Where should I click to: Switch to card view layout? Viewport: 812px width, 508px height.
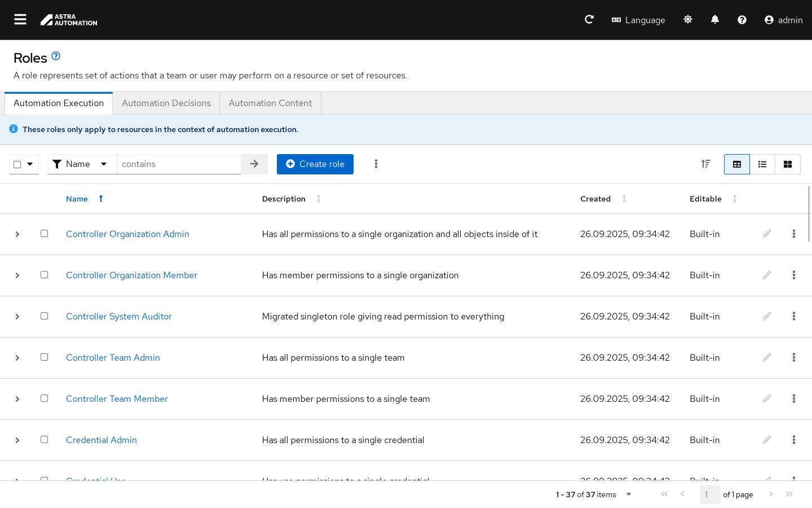pos(788,164)
